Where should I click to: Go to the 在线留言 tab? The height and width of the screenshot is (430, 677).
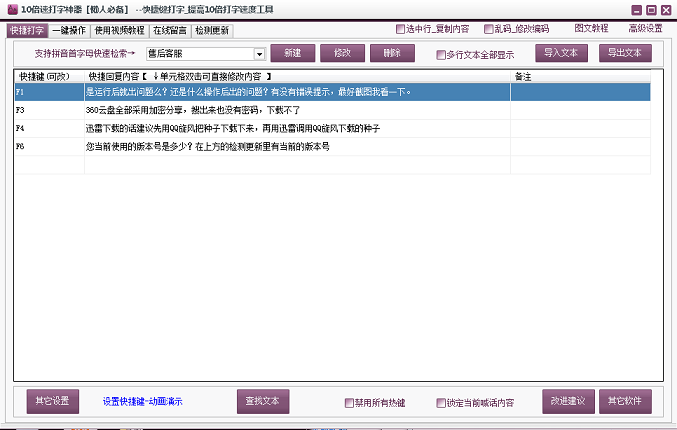[170, 30]
